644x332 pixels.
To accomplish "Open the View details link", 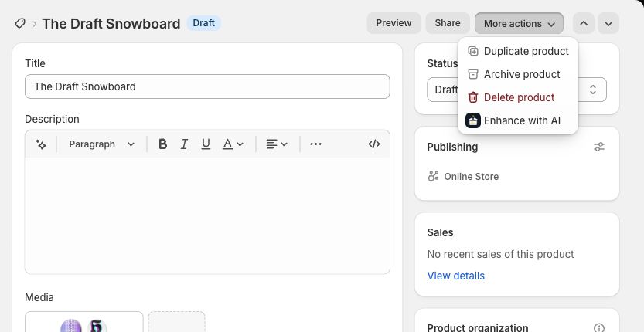I will point(456,276).
